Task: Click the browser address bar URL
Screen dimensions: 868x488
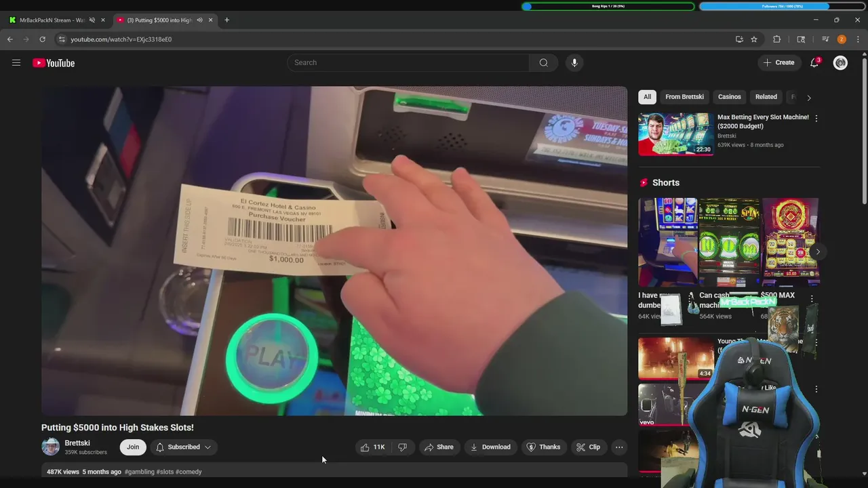Action: coord(121,39)
